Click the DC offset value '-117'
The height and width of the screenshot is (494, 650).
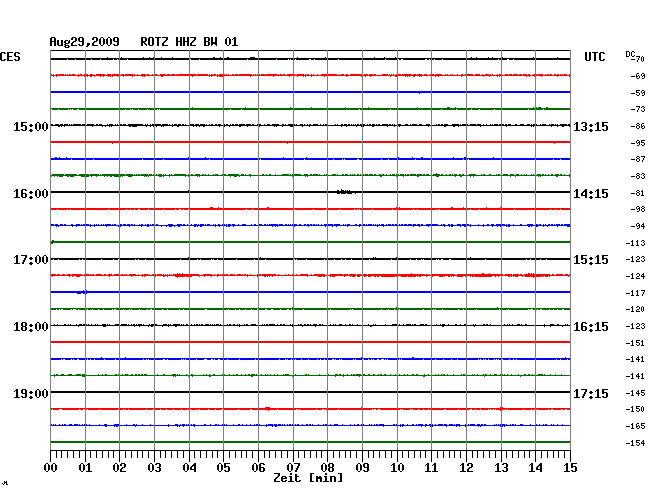pos(635,293)
